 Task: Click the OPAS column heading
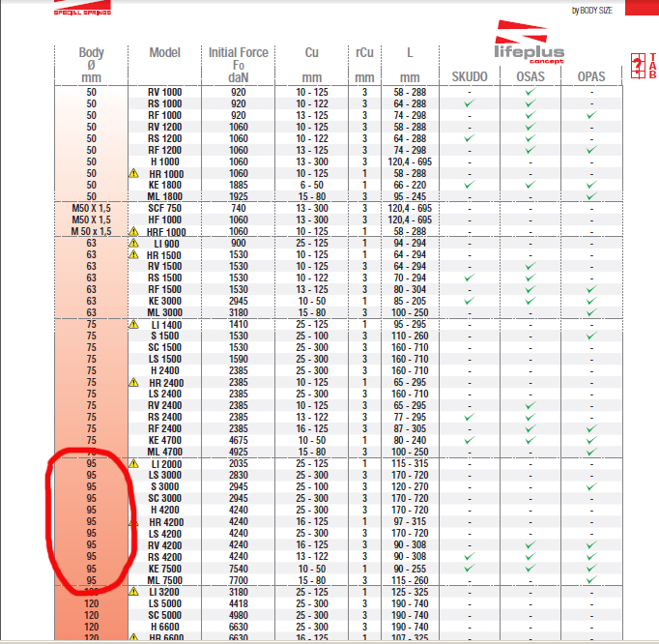[591, 76]
